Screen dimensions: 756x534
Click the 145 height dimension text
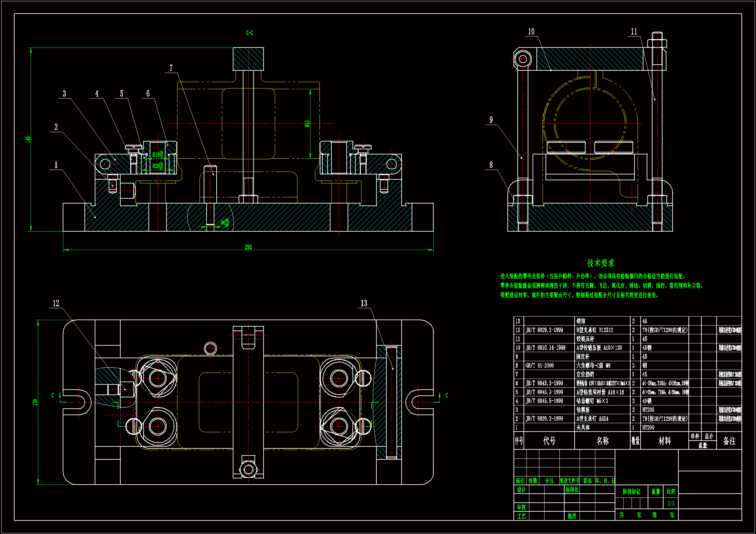point(28,139)
